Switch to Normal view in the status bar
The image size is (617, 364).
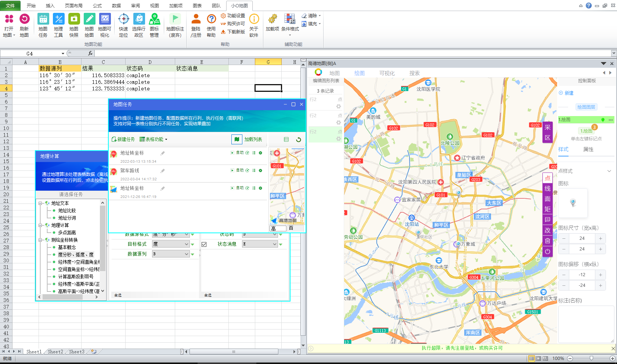coord(531,358)
